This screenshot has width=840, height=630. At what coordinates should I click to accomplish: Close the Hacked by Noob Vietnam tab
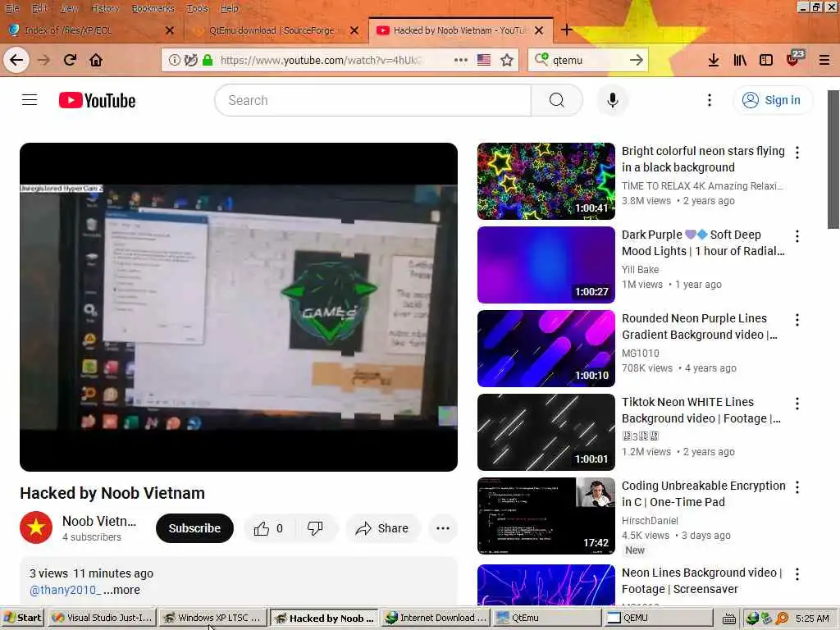539,30
